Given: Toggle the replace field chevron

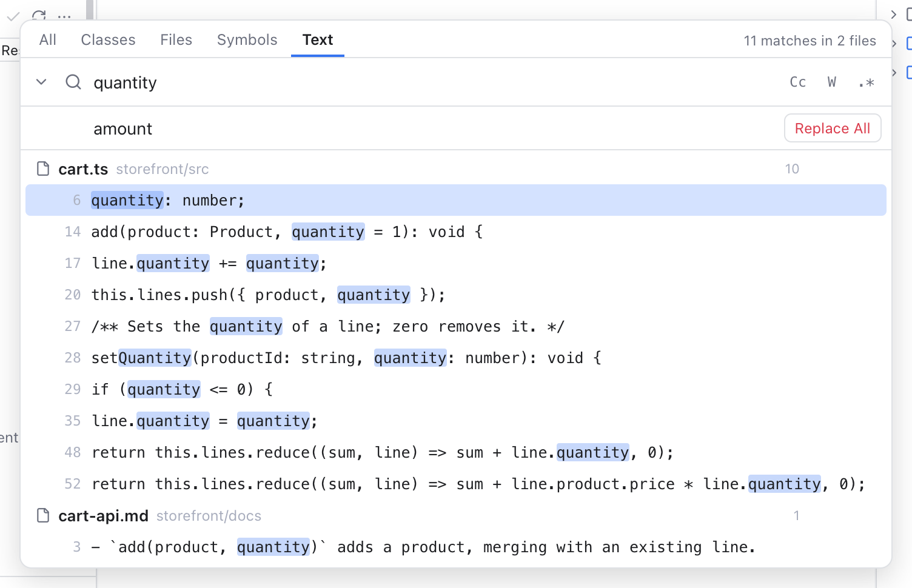Looking at the screenshot, I should [x=41, y=82].
